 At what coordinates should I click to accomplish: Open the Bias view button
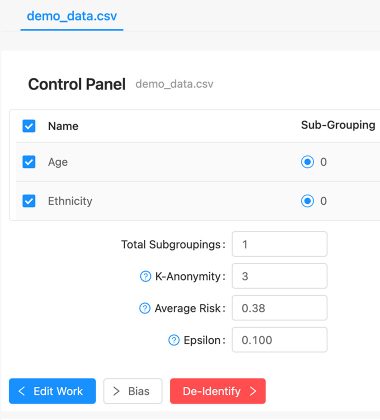point(133,391)
